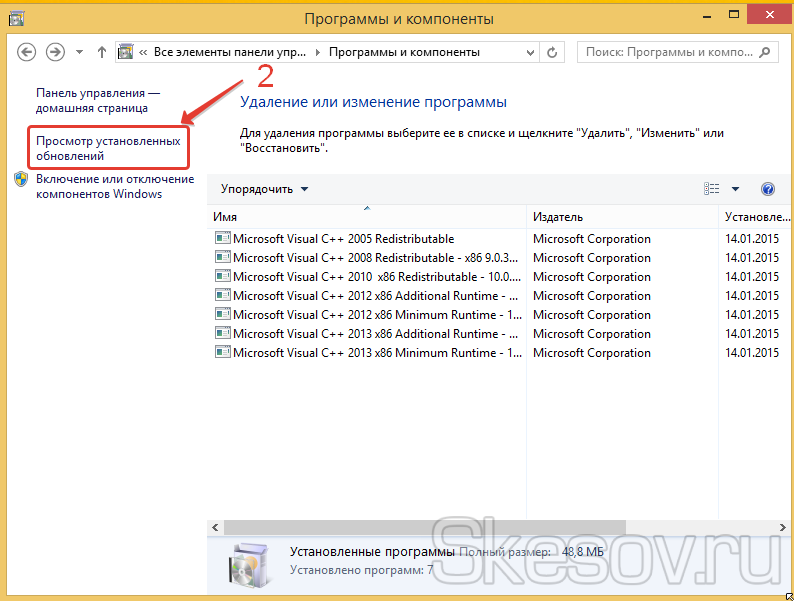Image resolution: width=794 pixels, height=601 pixels.
Task: Select Microsoft Visual C++ 2005 Redistributable
Action: [343, 239]
